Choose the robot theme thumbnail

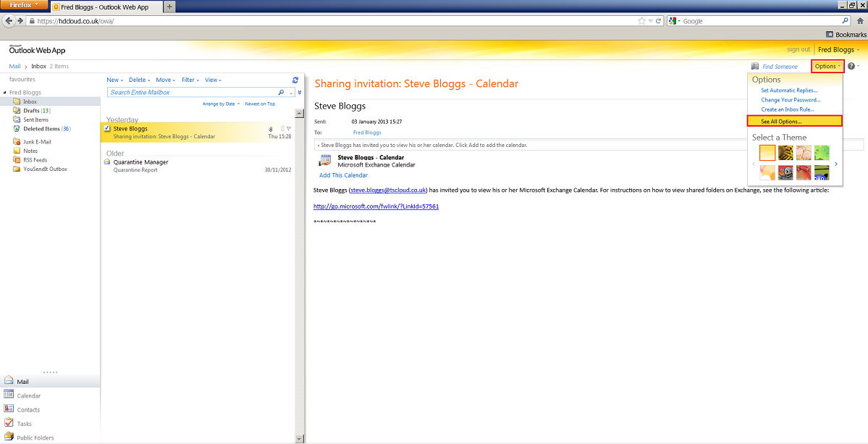pyautogui.click(x=785, y=172)
